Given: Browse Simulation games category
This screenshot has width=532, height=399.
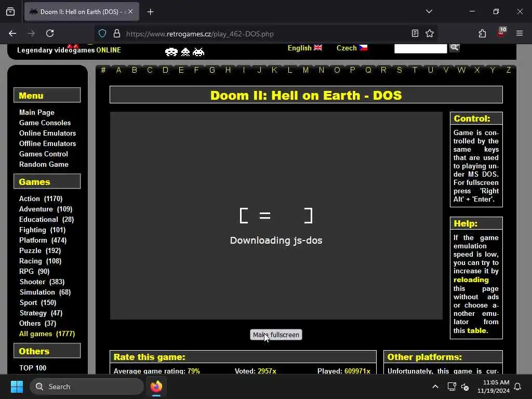Looking at the screenshot, I should coord(45,292).
